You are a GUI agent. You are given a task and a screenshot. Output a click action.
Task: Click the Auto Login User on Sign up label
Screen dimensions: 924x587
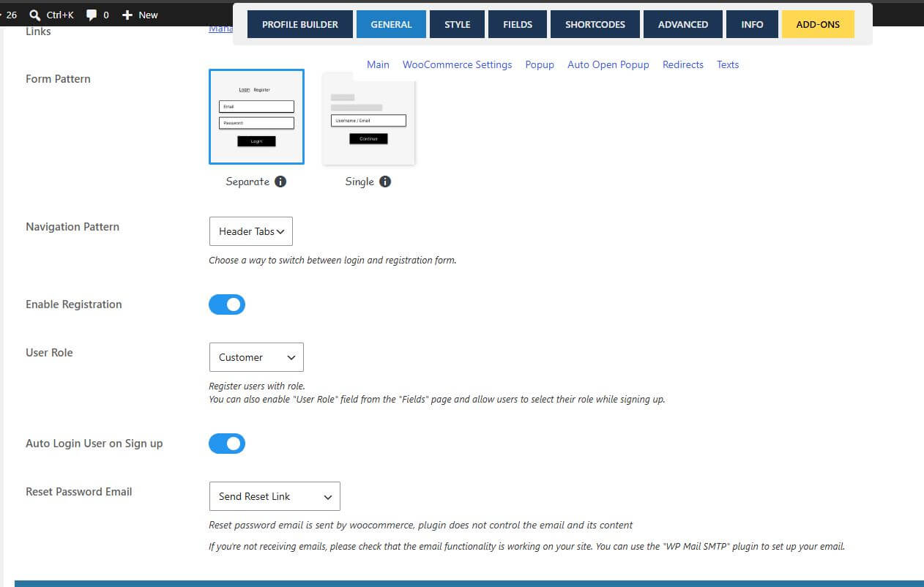point(94,444)
